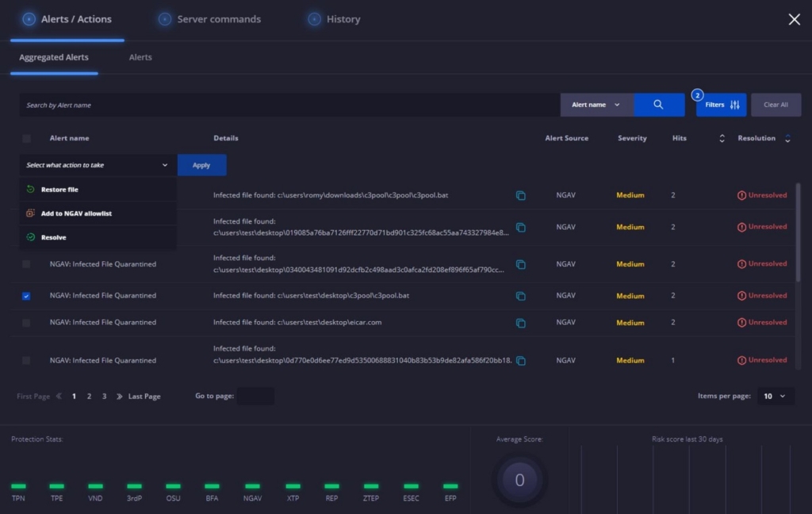Image resolution: width=812 pixels, height=514 pixels.
Task: Check the select-all checkbox in header
Action: 25,137
